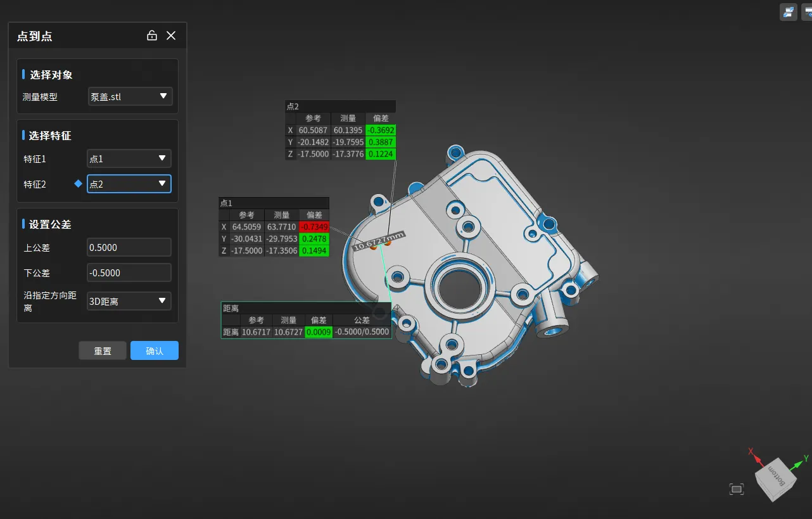Image resolution: width=812 pixels, height=519 pixels.
Task: Open the 3D距离 direction dropdown
Action: coord(129,301)
